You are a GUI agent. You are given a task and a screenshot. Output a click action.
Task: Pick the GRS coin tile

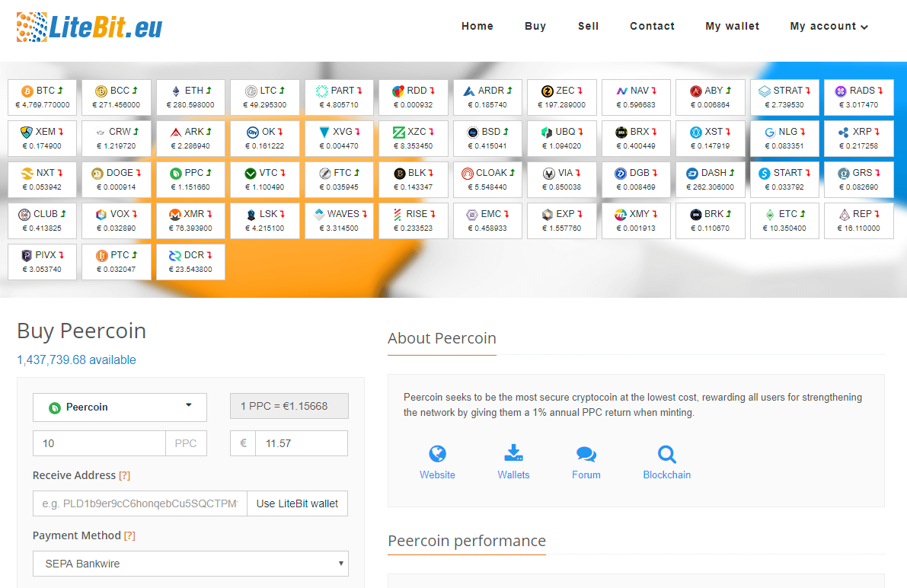pyautogui.click(x=859, y=180)
